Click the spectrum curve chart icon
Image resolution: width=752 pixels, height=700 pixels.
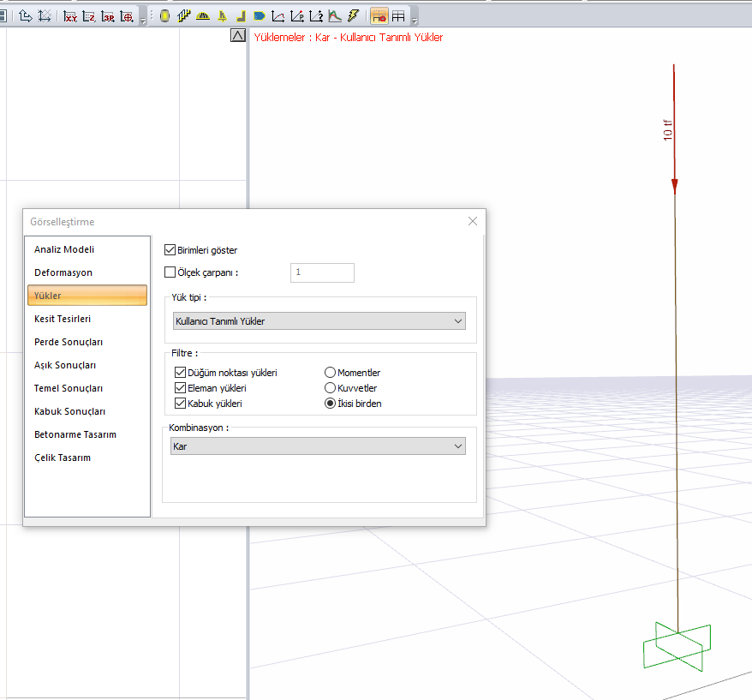point(335,16)
